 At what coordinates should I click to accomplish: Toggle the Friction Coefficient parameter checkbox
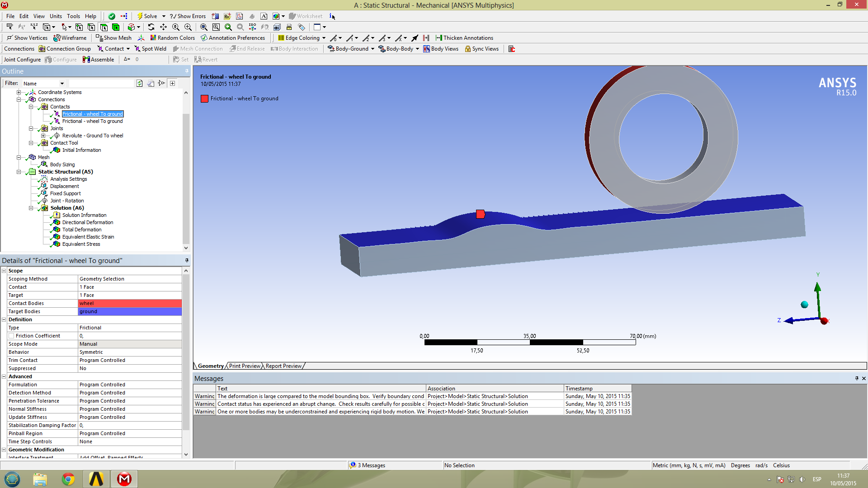click(11, 336)
